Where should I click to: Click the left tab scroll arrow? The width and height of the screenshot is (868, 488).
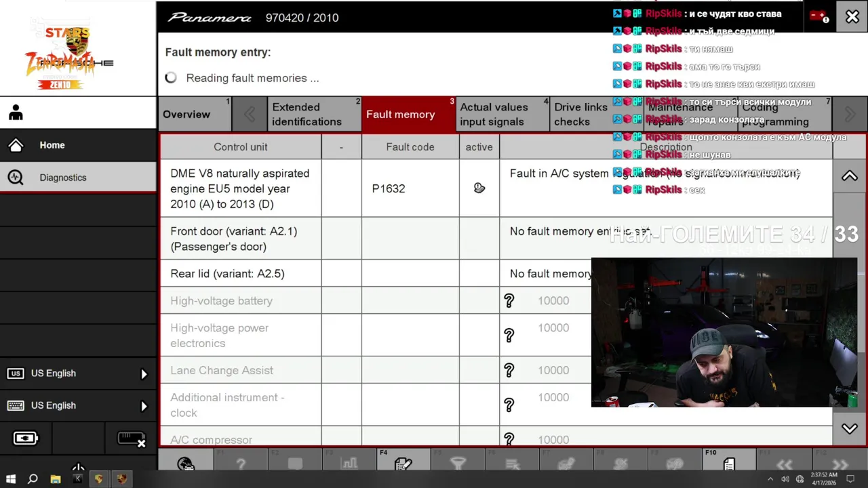point(250,114)
